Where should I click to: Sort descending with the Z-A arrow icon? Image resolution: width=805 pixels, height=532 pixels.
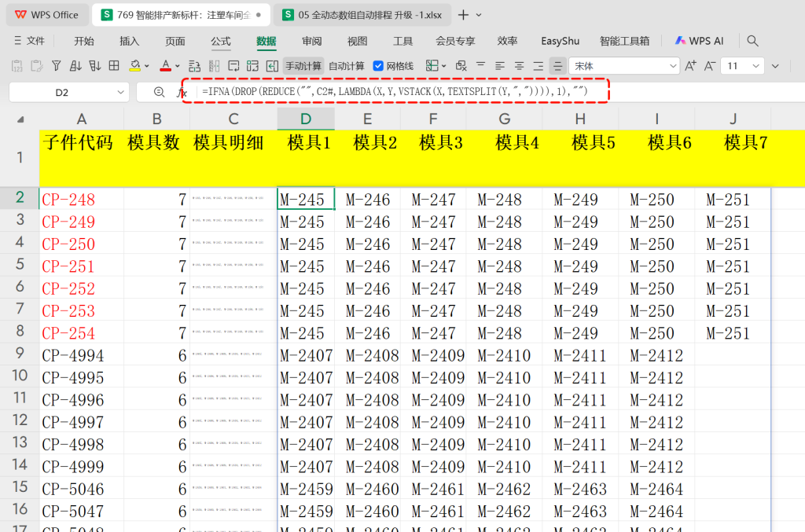[94, 66]
